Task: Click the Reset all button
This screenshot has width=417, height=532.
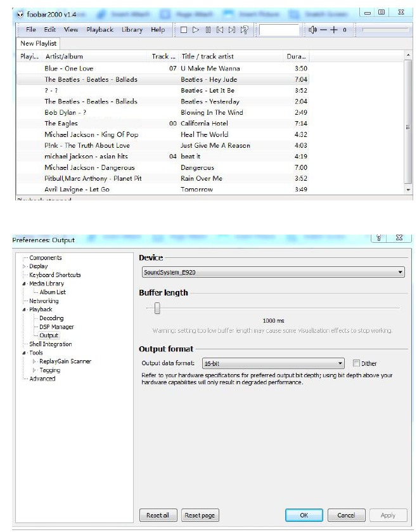Action: [x=158, y=515]
